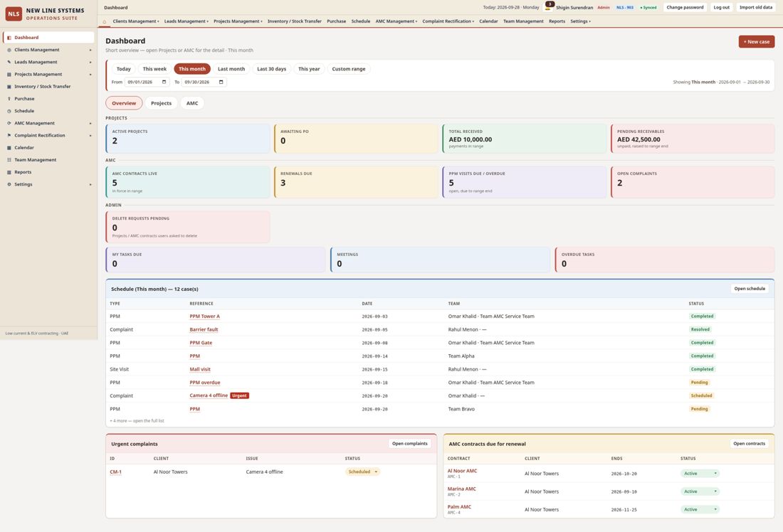
Task: Click the Reports sidebar icon
Action: (9, 172)
